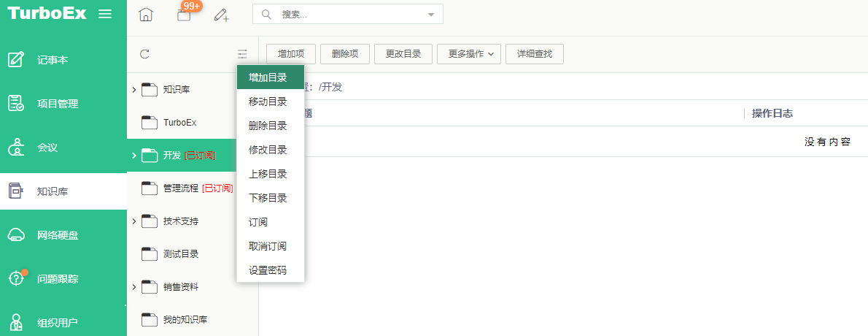Click the TurboEx logo
This screenshot has width=868, height=336.
click(x=47, y=14)
